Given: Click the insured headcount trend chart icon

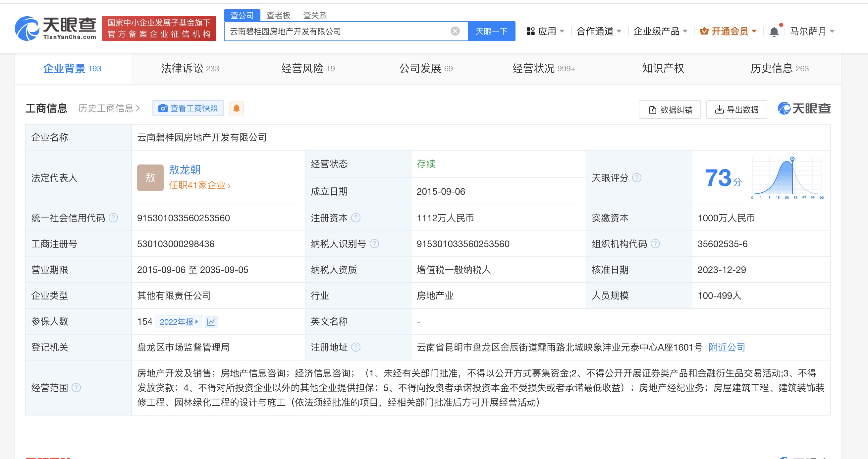Looking at the screenshot, I should tap(211, 322).
